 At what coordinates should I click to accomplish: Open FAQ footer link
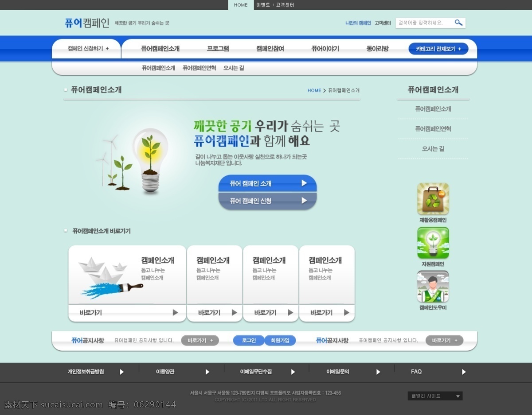pos(416,372)
